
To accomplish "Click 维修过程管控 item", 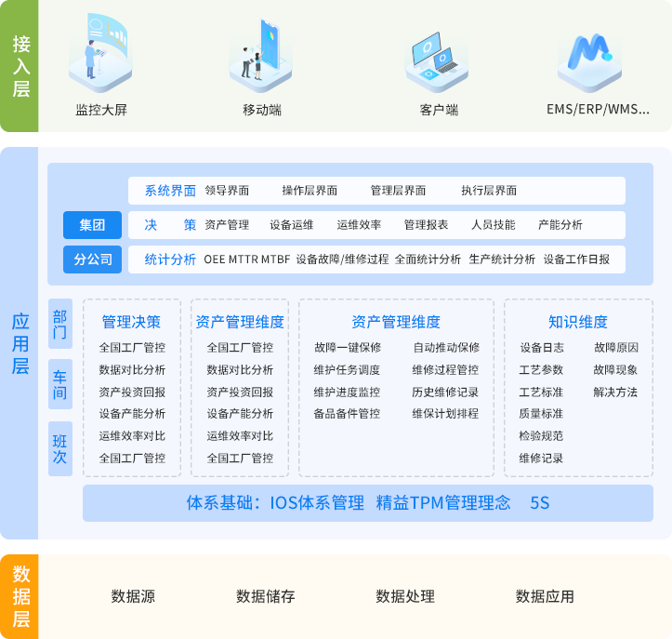I will tap(445, 369).
